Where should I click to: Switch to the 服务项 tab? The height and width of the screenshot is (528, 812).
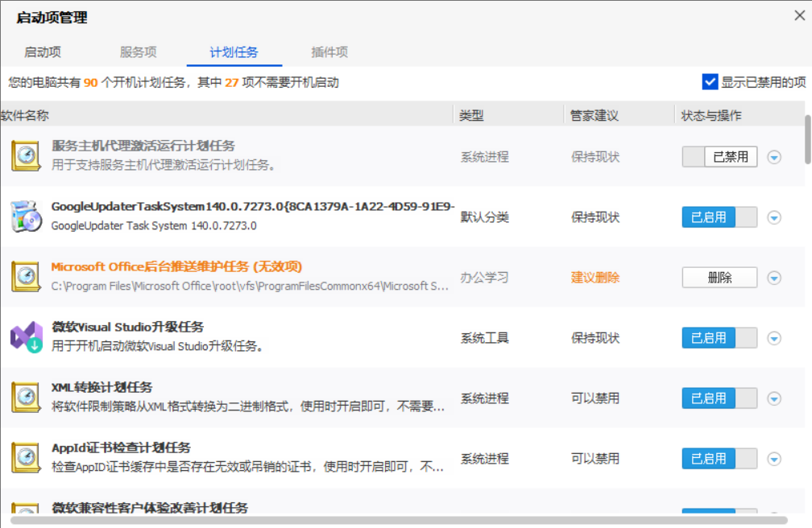[x=139, y=52]
